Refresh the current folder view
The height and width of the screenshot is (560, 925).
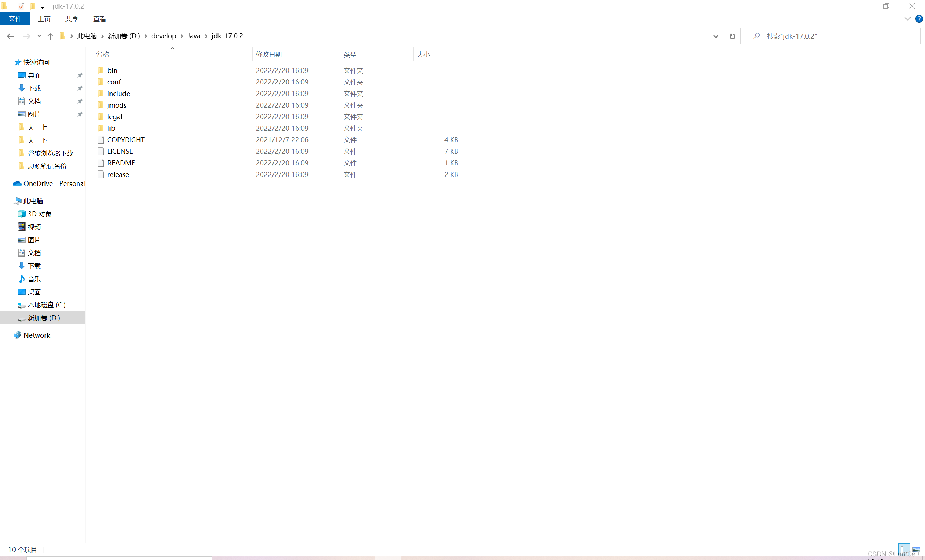[732, 36]
